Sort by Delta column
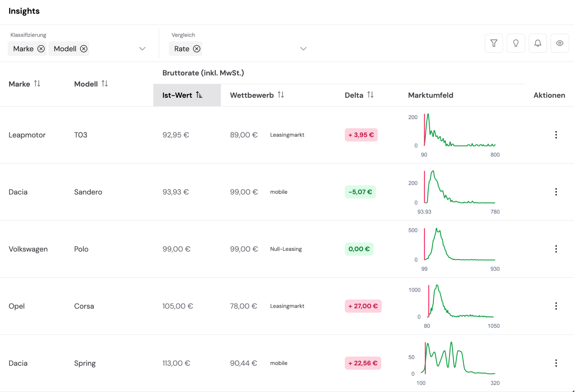 click(x=370, y=95)
